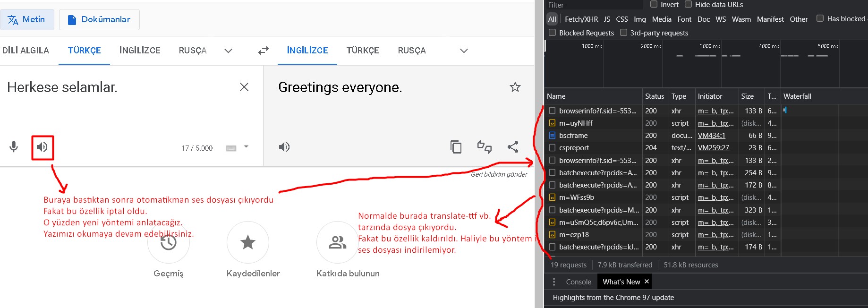This screenshot has height=308, width=868.
Task: Click the m=ezp18 script icon
Action: (552, 235)
